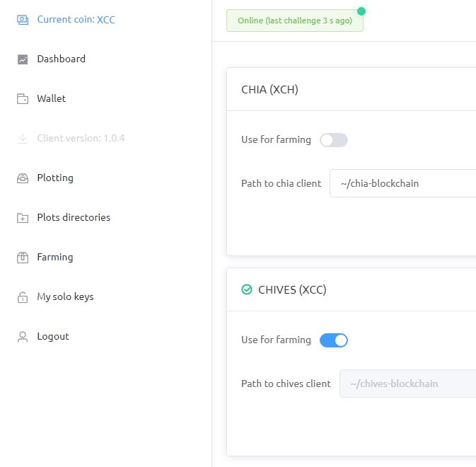
Task: Select the Farming menu entry
Action: pos(55,257)
